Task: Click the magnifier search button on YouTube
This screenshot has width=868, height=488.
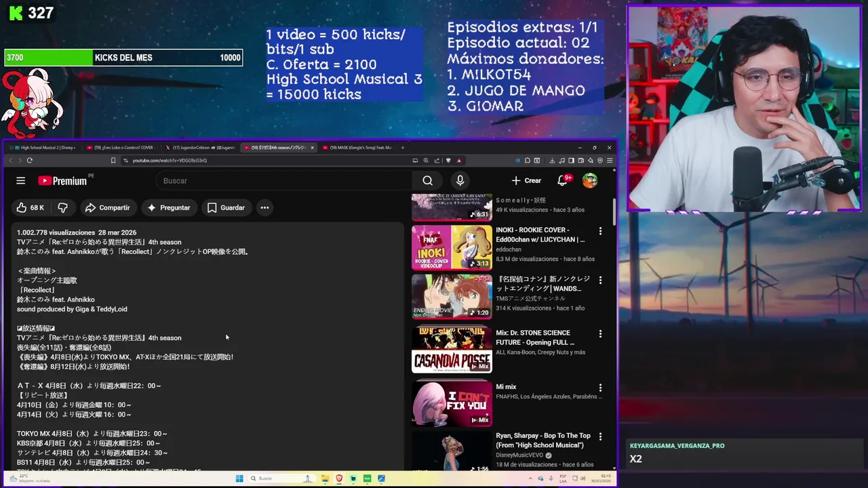Action: [x=427, y=180]
